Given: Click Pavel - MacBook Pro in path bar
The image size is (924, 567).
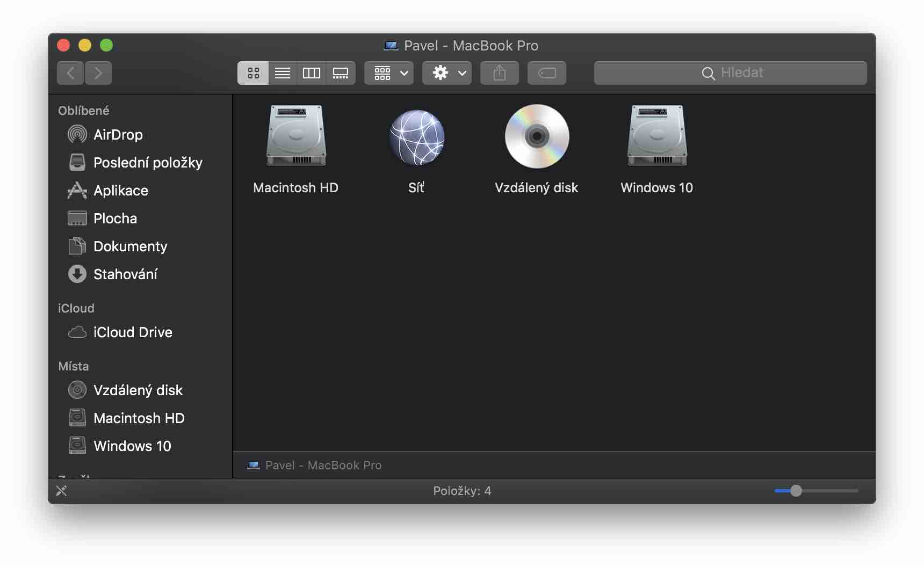Looking at the screenshot, I should pos(314,465).
